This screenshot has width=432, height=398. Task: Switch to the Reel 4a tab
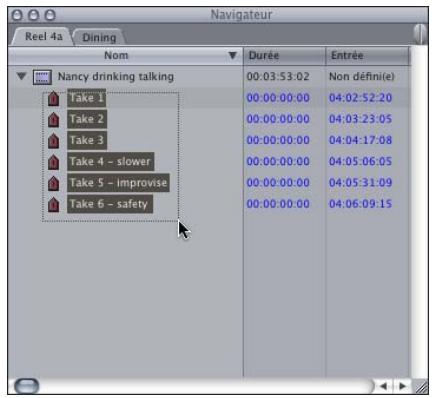point(43,36)
